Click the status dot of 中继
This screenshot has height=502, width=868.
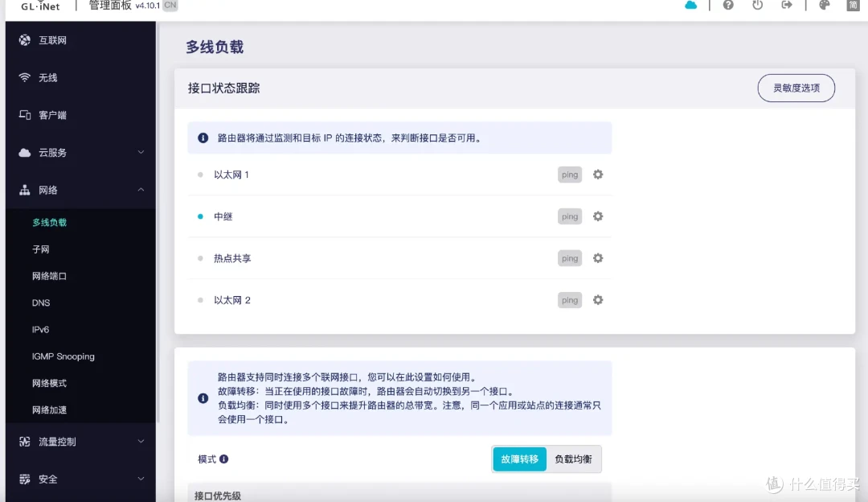click(200, 216)
